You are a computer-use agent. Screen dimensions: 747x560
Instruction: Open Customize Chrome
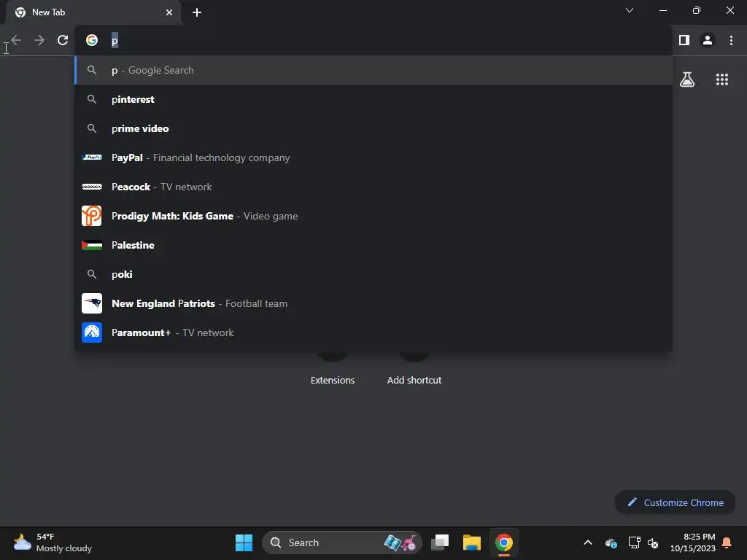(x=675, y=502)
